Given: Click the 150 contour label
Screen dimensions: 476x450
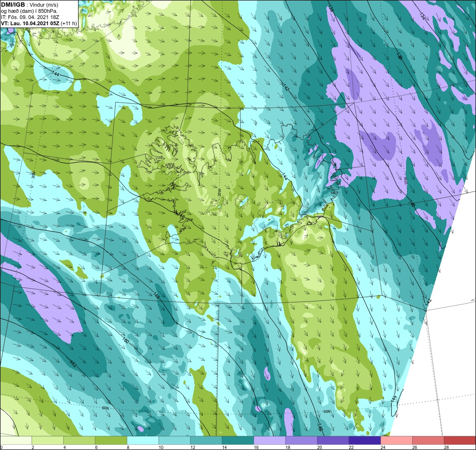Looking at the screenshot, I should click(126, 340).
